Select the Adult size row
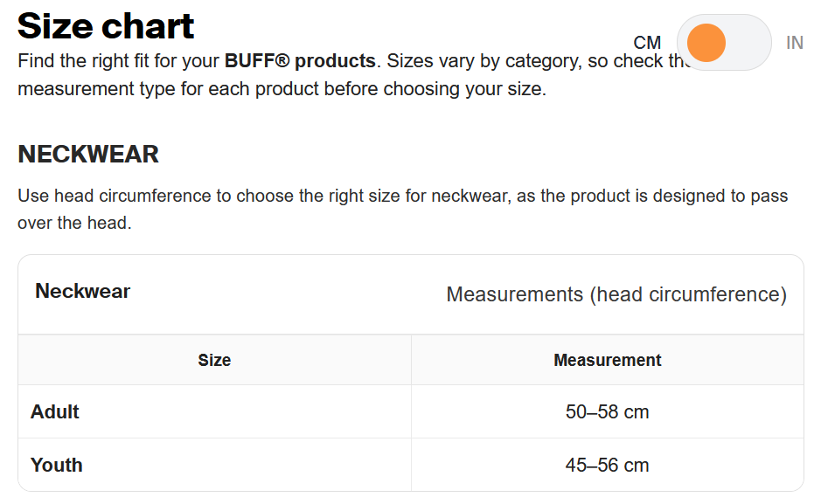 411,412
